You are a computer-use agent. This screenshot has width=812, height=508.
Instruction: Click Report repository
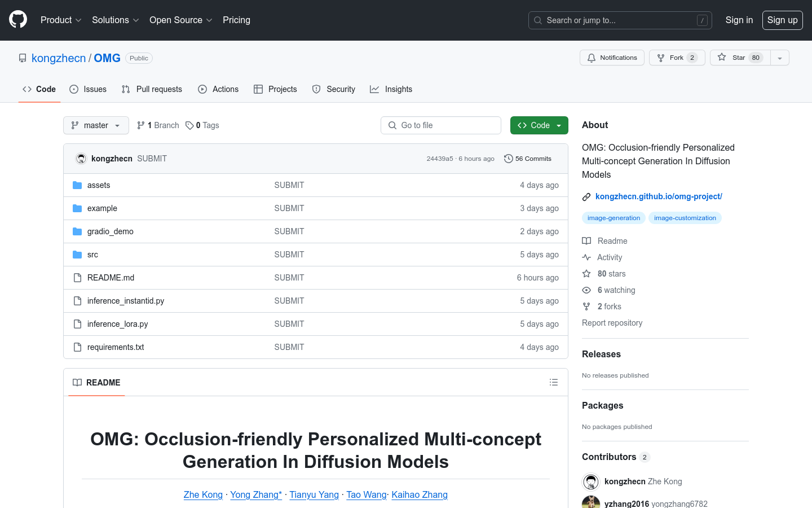[x=612, y=323]
